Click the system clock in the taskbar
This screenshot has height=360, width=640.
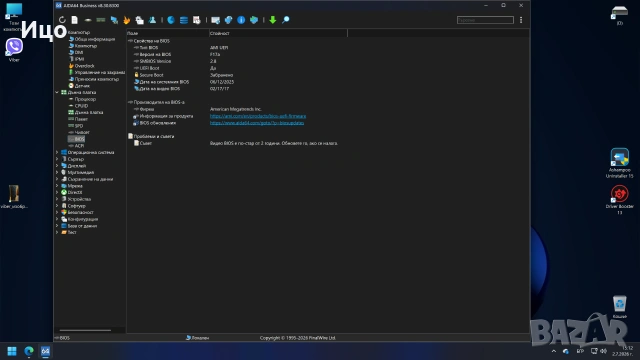point(622,351)
